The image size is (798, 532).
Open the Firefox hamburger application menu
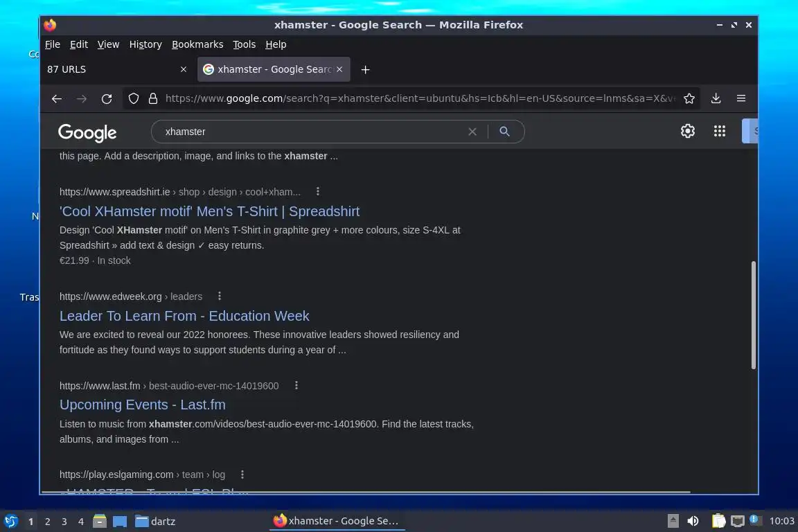(x=741, y=98)
